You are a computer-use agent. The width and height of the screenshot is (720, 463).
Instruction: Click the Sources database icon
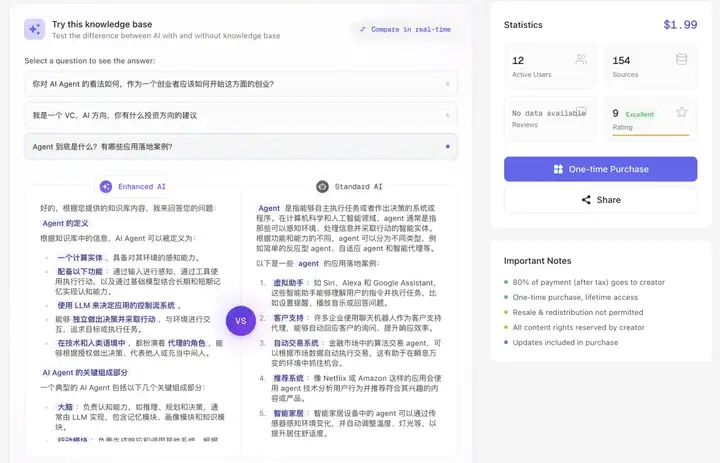pyautogui.click(x=681, y=59)
